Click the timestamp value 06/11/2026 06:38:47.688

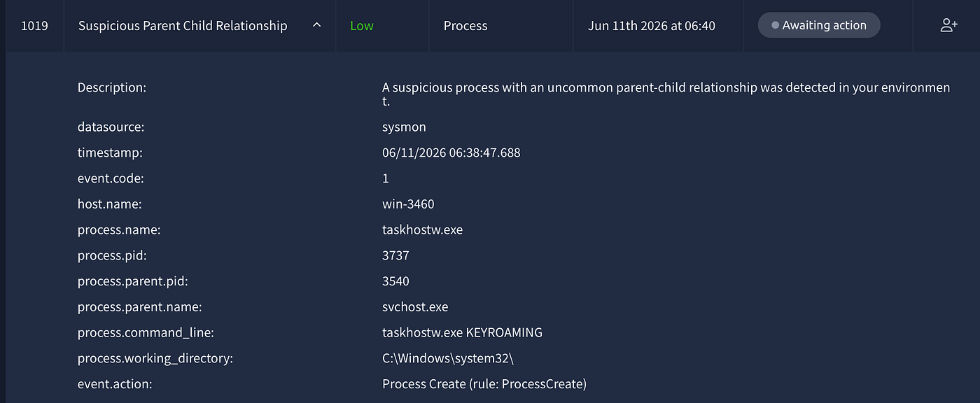coord(451,153)
